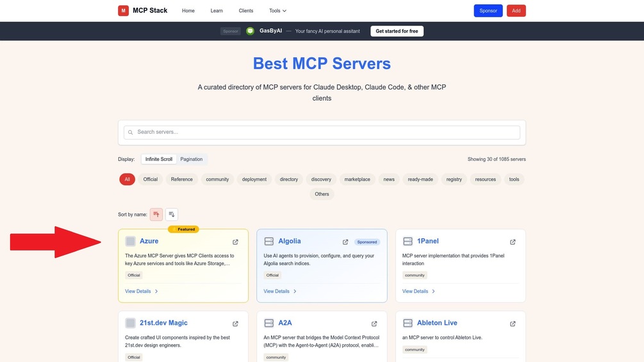Screen dimensions: 644x362
Task: Open Ableton Live external link icon
Action: point(513,324)
